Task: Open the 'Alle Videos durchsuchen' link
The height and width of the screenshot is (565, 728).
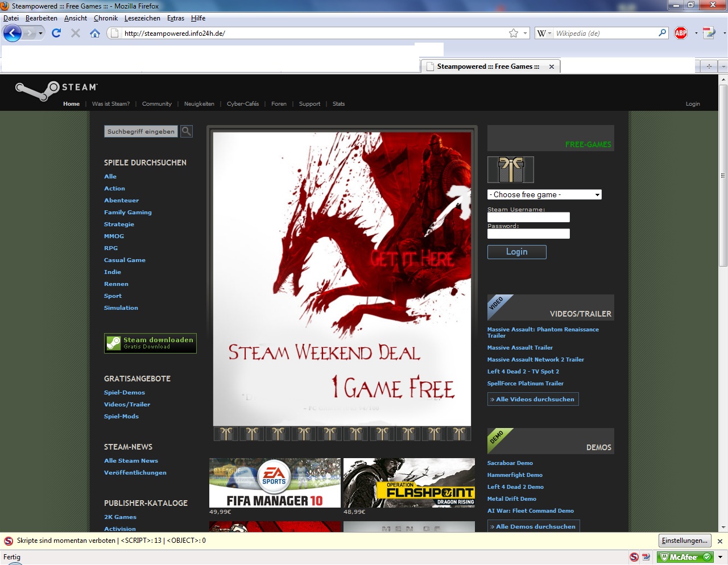Action: (533, 399)
